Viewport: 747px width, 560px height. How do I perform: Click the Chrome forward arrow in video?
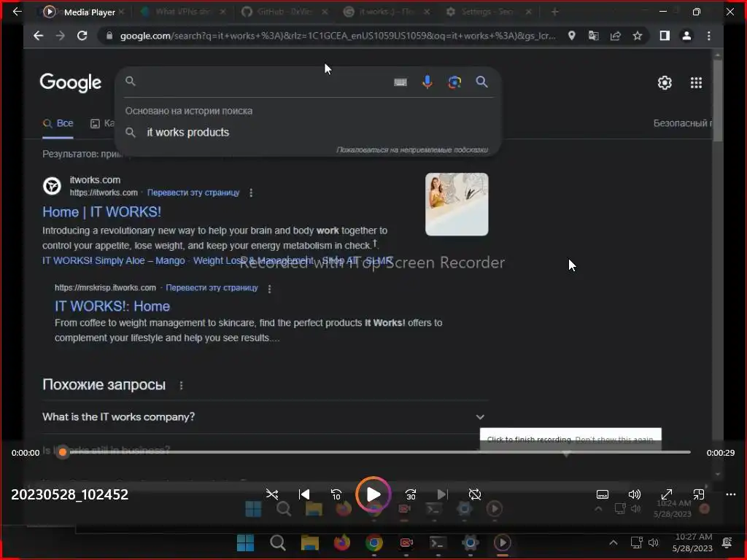tap(60, 36)
